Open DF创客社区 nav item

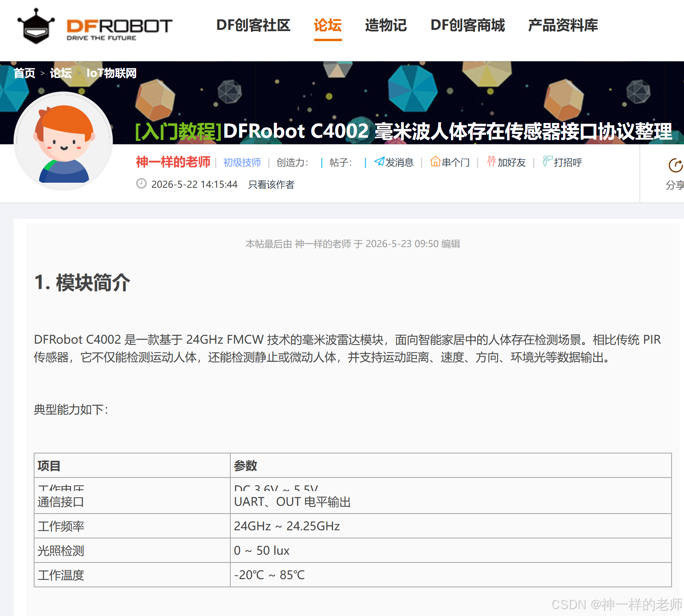[253, 25]
